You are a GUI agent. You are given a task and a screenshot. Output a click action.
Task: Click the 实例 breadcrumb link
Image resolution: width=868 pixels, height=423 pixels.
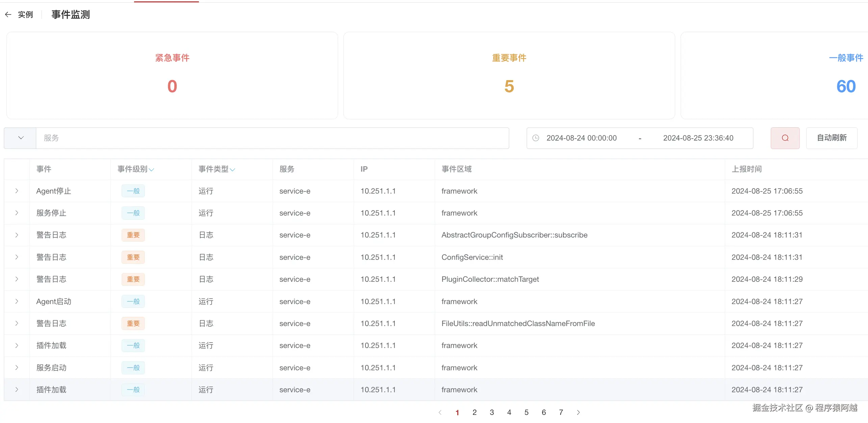[25, 15]
